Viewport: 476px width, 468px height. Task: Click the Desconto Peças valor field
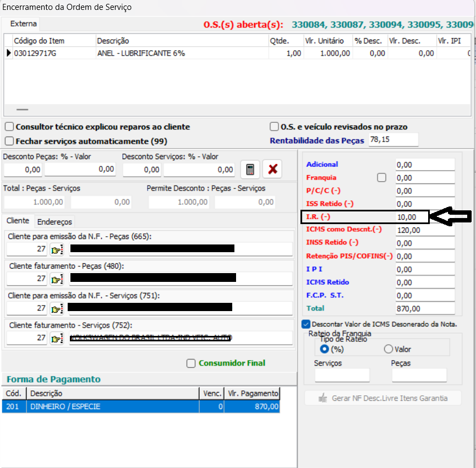(80, 169)
